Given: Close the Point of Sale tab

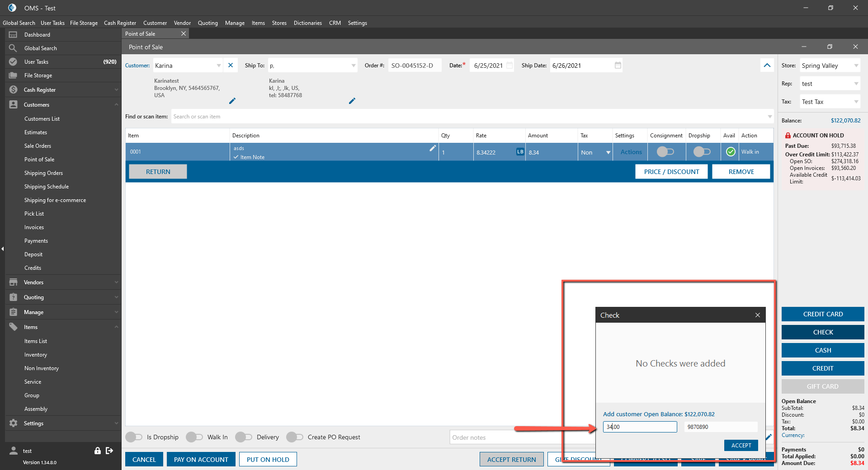Looking at the screenshot, I should (x=184, y=33).
